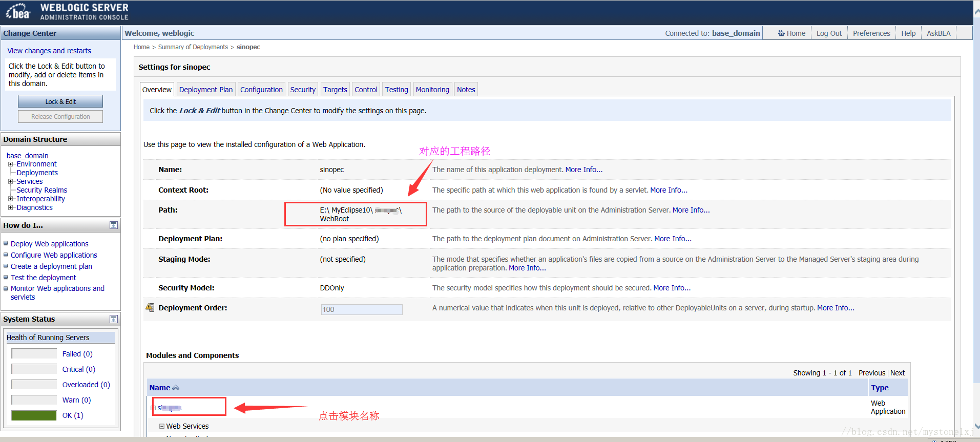Click the Deployment Order warning icon

pos(150,307)
